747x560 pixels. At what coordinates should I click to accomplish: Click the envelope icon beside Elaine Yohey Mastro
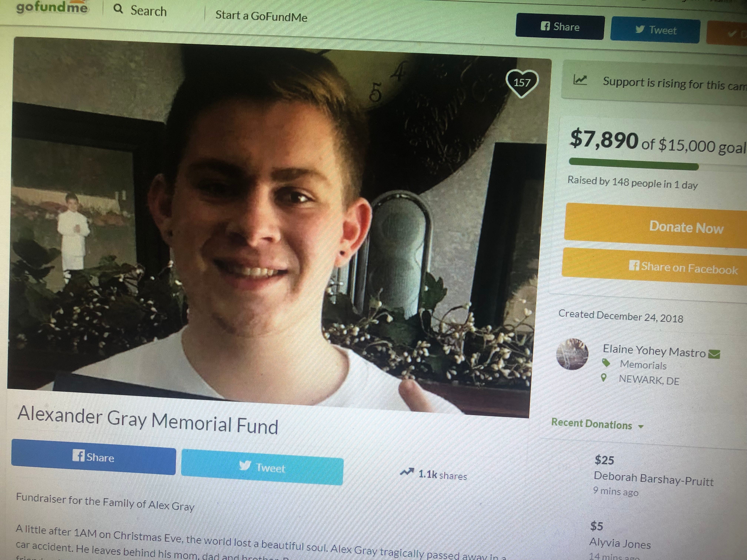(714, 354)
